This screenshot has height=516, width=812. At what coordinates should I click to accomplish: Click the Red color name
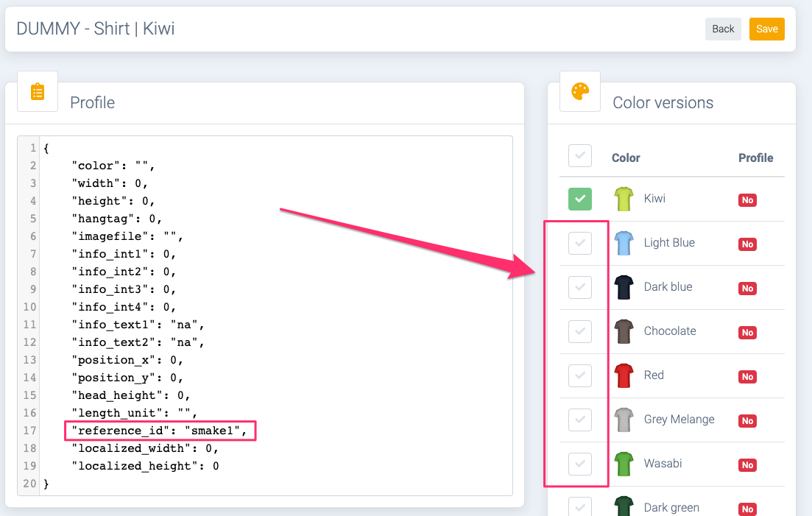tap(654, 375)
